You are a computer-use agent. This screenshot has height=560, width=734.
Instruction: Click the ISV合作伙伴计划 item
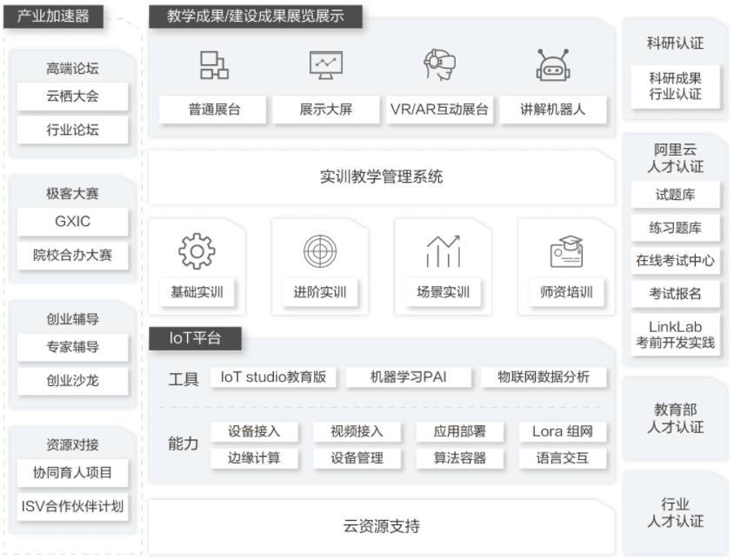tap(72, 506)
